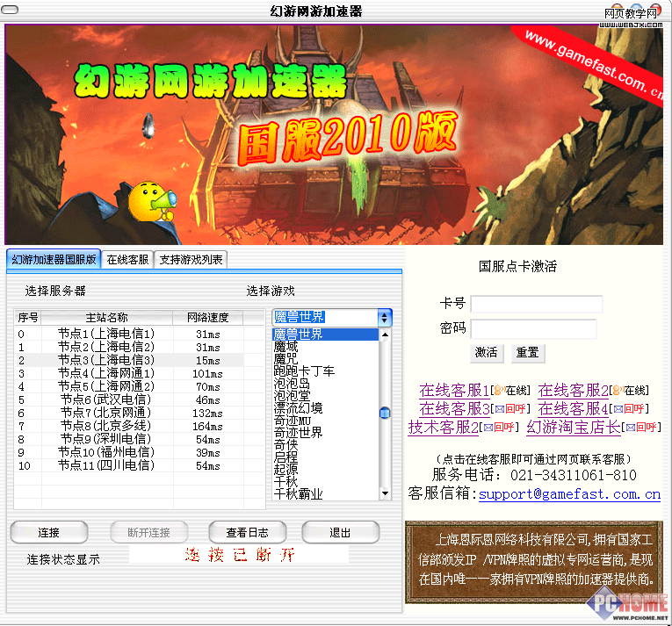Open the support@gamefast.com.cn email link

point(569,494)
